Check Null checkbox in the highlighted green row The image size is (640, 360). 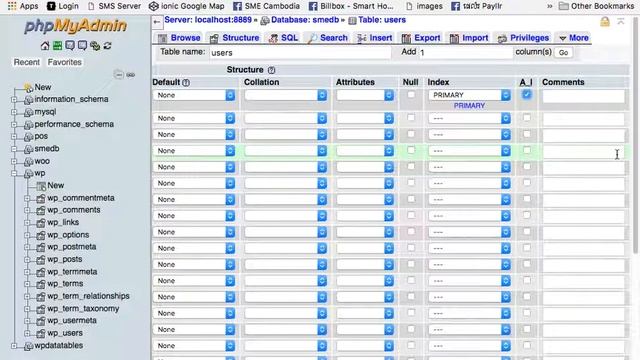tap(411, 150)
